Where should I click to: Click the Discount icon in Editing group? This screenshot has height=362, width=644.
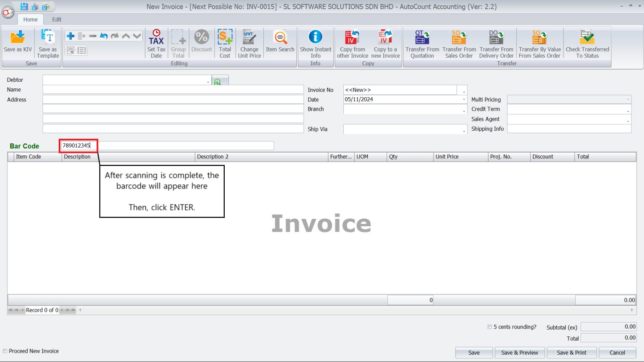pyautogui.click(x=202, y=42)
